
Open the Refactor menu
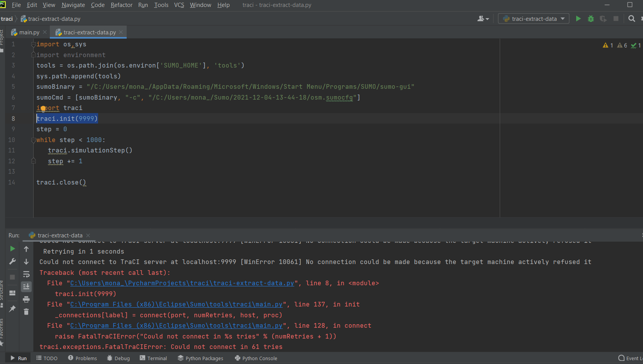click(x=121, y=5)
